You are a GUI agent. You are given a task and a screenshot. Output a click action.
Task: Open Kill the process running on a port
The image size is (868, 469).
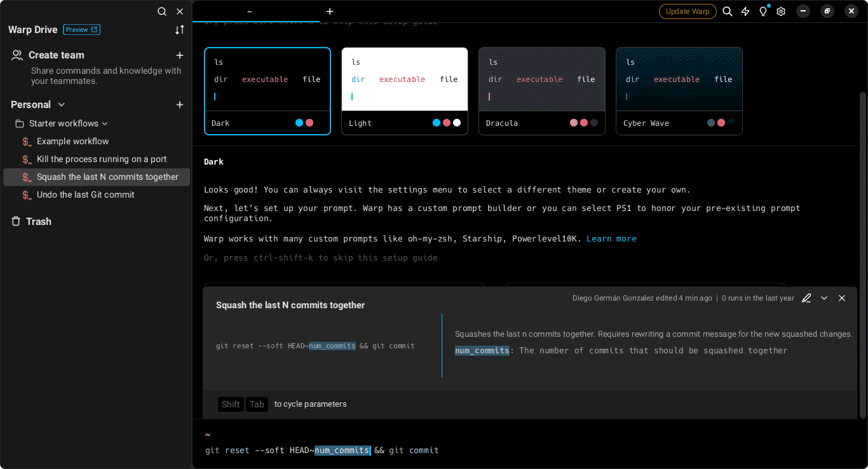(x=97, y=159)
